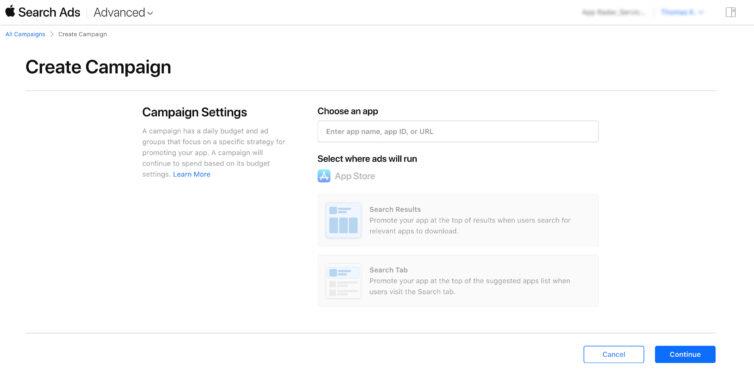Viewport: 754px width, 375px height.
Task: Select the Search Results placement card
Action: [458, 220]
